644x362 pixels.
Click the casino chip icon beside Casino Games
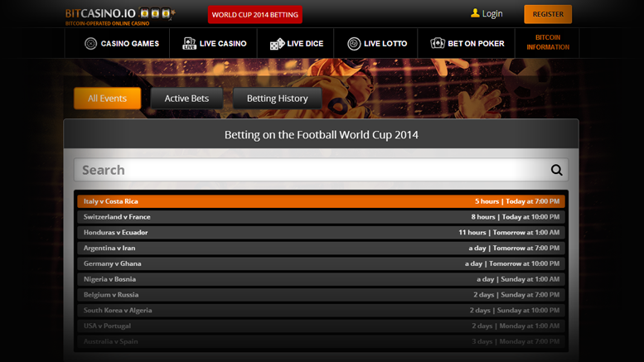coord(91,44)
